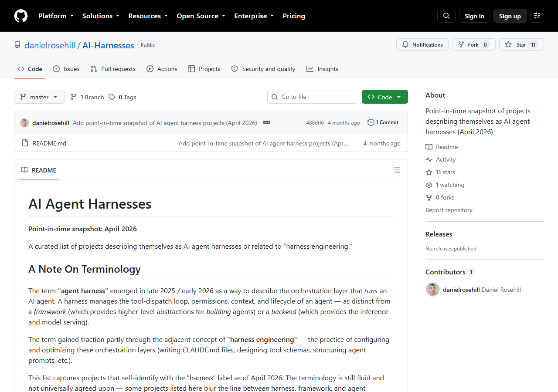Click the '4 months ago' text in README.md row

[x=382, y=143]
